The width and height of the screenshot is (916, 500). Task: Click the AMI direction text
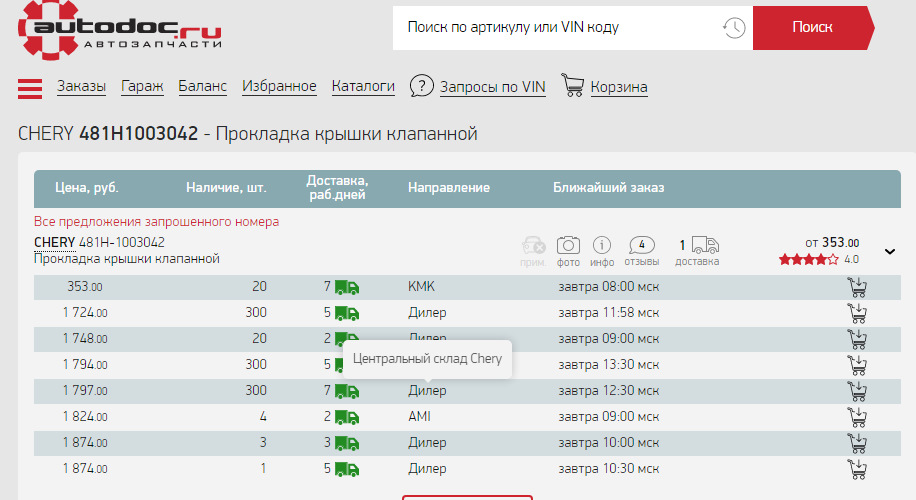point(419,416)
